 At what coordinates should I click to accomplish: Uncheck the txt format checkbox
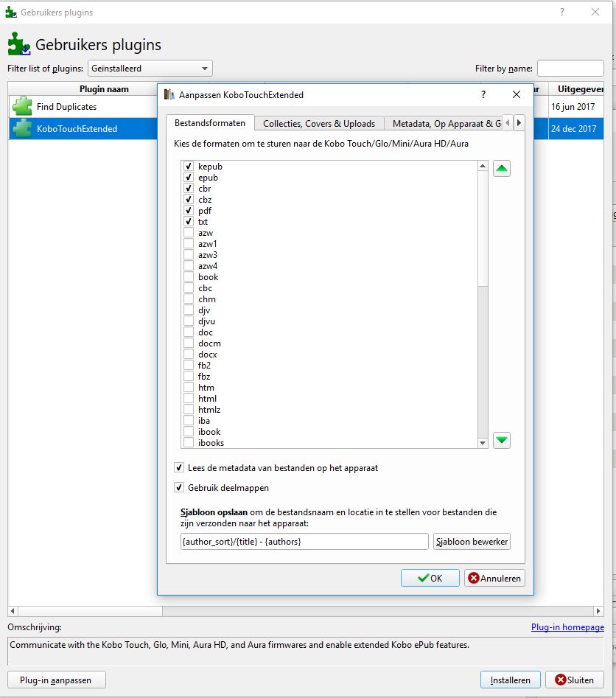click(x=189, y=221)
